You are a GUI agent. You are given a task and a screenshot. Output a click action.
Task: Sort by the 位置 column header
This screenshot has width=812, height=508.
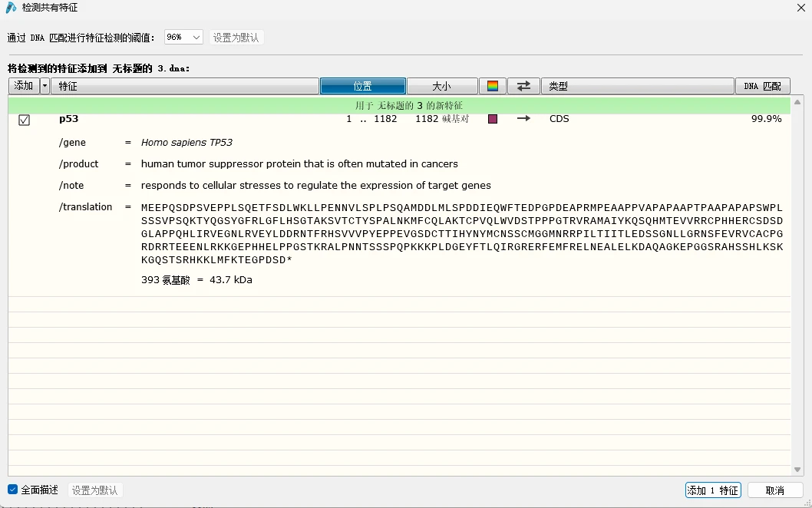click(x=362, y=86)
